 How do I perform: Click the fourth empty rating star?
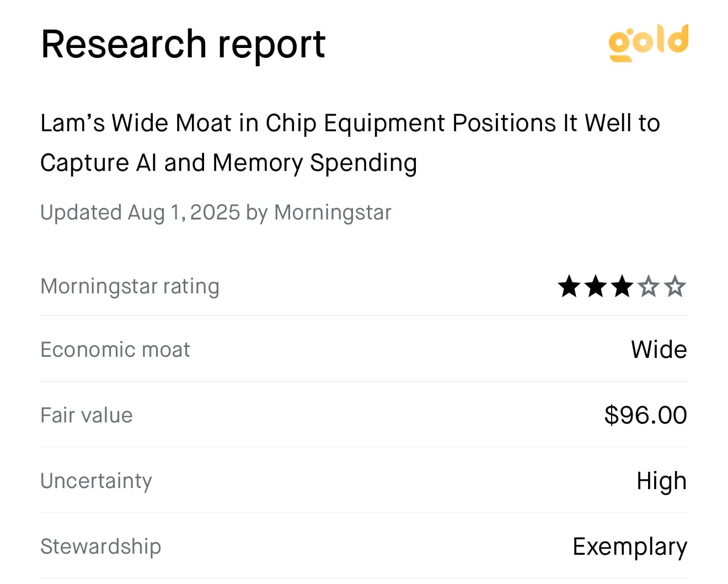(649, 287)
